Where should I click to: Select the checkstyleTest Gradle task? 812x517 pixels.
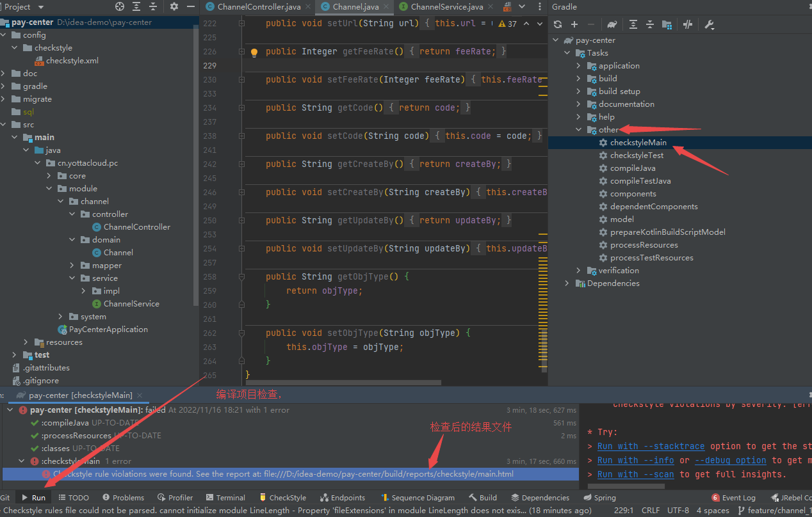pyautogui.click(x=637, y=155)
